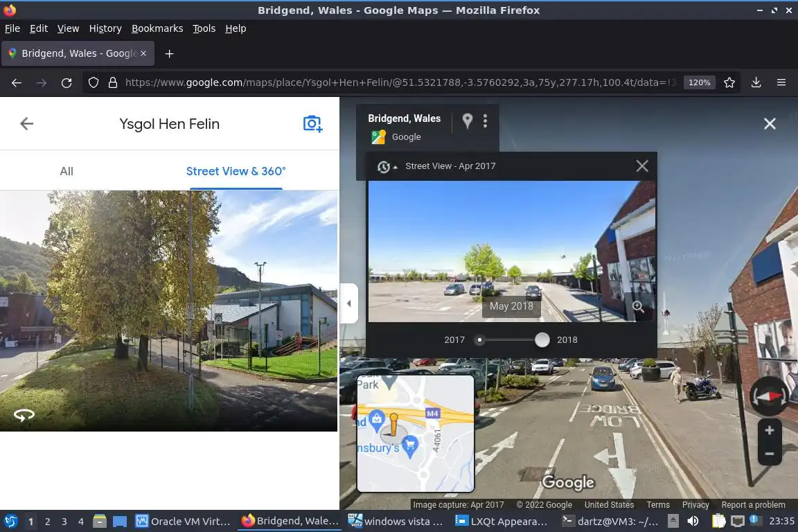Open the Help menu

point(236,28)
